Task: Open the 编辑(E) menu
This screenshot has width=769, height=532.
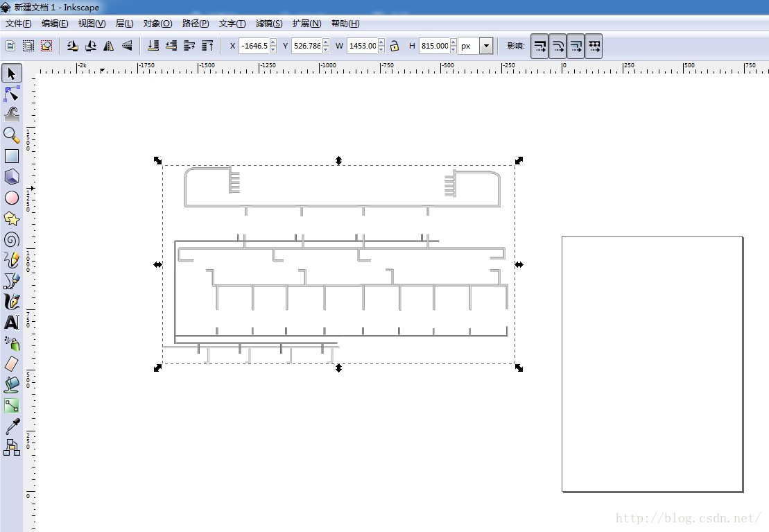Action: pyautogui.click(x=55, y=24)
